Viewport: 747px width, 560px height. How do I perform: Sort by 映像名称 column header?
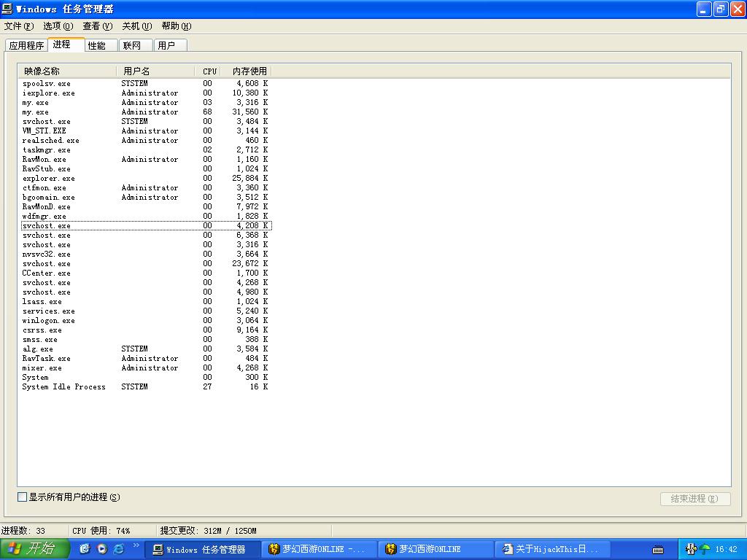[x=67, y=71]
